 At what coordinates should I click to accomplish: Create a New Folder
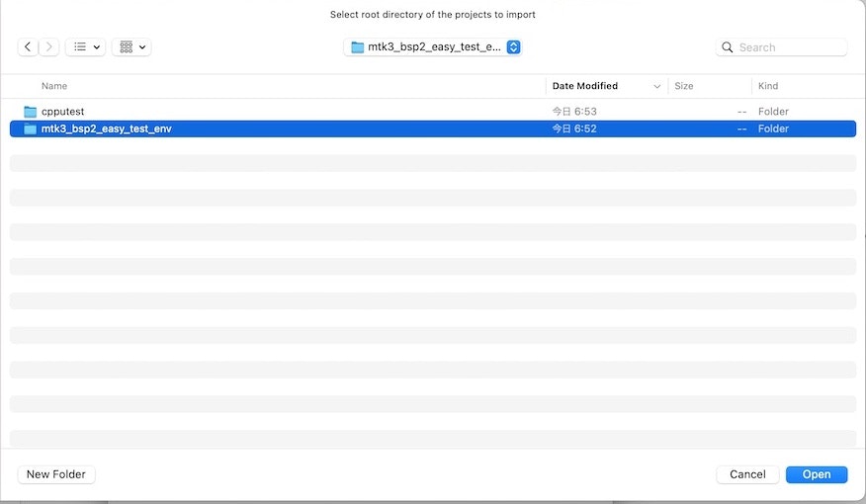click(56, 474)
